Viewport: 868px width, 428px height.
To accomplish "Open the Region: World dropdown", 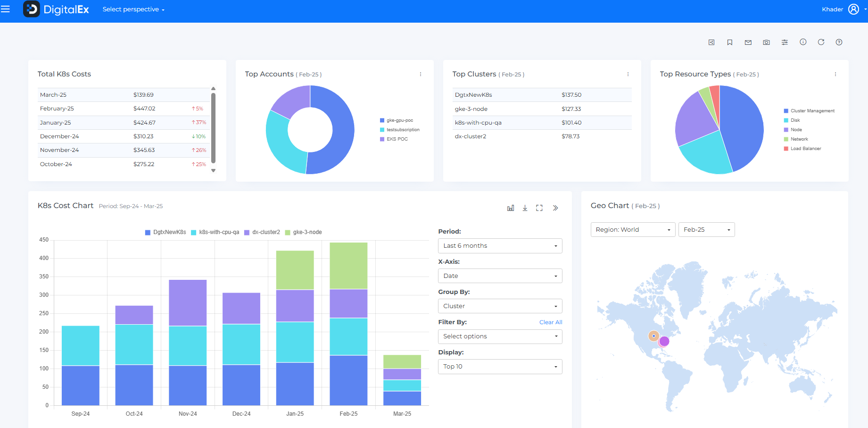I will coord(633,230).
